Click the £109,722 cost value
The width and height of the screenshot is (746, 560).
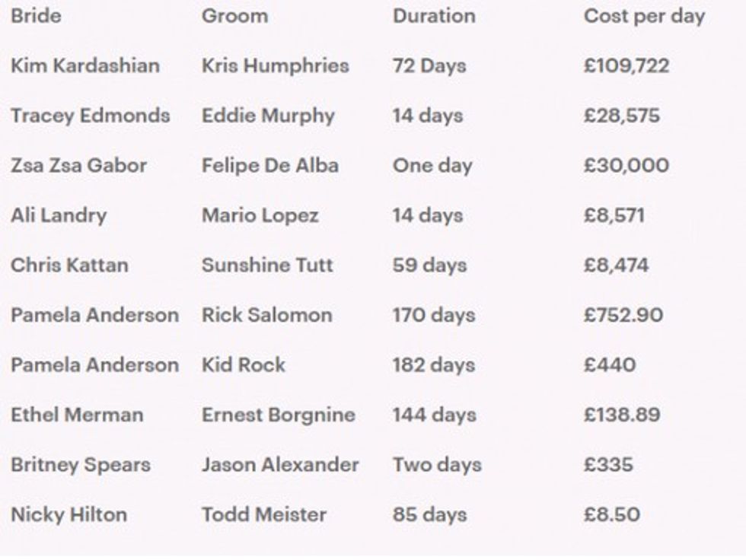click(x=626, y=65)
